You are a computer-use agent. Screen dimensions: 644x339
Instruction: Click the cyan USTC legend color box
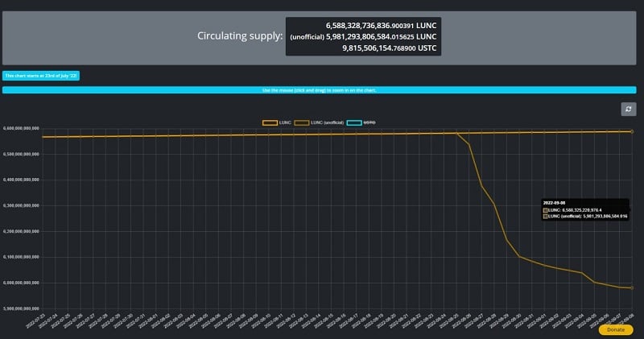354,122
